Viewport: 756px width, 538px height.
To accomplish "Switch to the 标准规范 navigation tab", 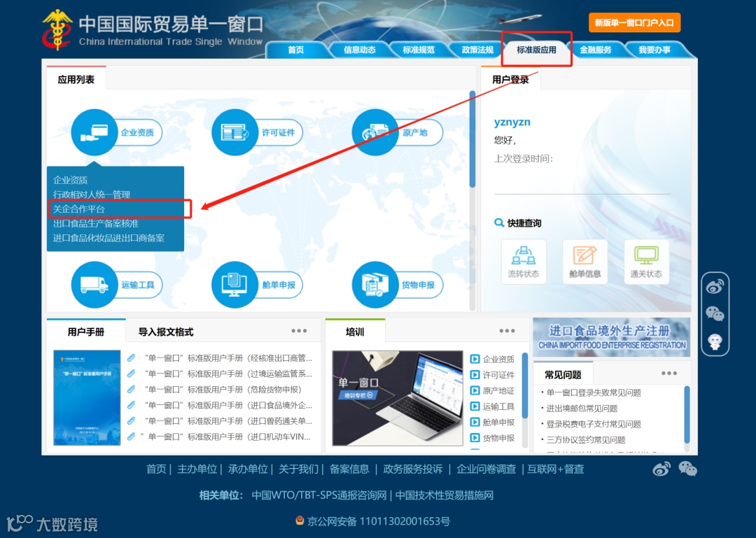I will pos(419,50).
